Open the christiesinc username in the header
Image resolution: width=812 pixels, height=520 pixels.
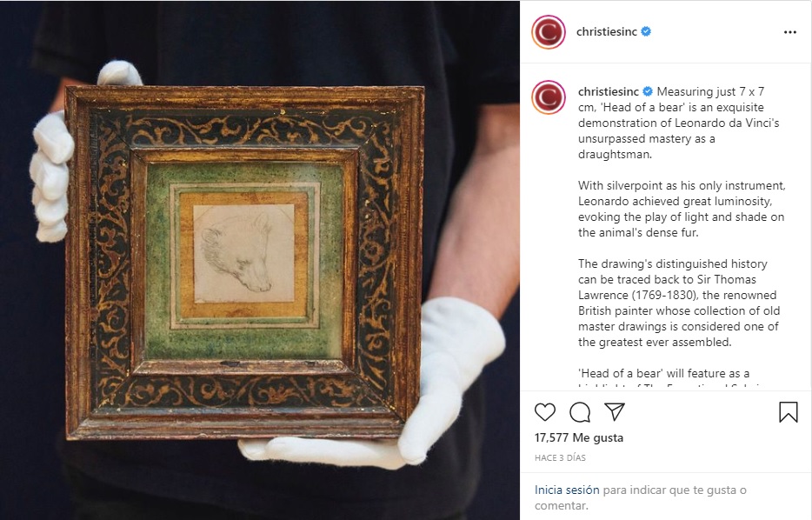[607, 31]
